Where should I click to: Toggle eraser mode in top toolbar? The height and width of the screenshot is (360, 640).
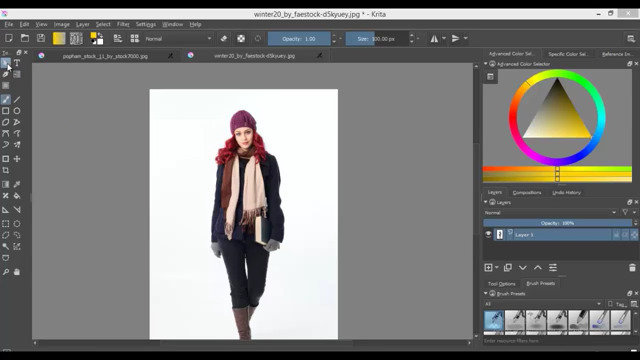224,39
